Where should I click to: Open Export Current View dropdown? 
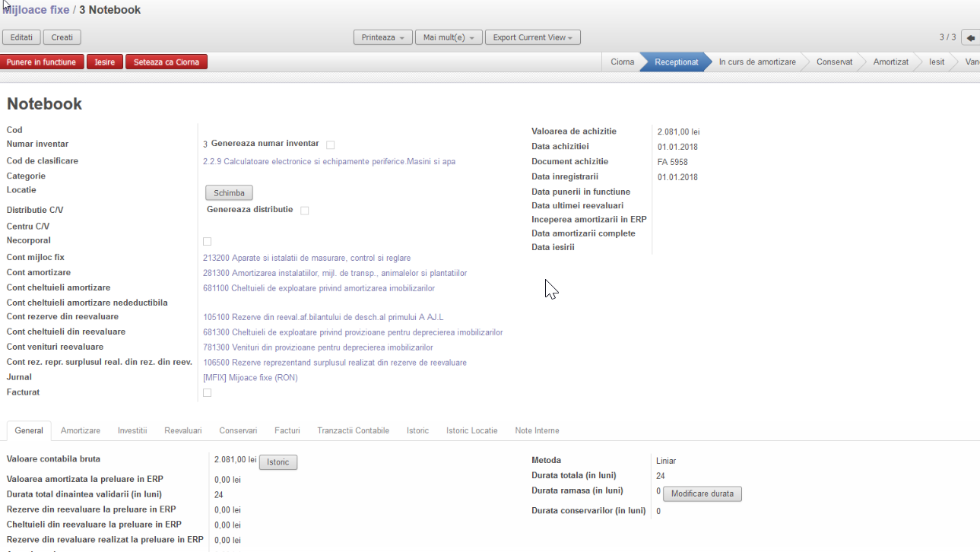click(x=532, y=37)
